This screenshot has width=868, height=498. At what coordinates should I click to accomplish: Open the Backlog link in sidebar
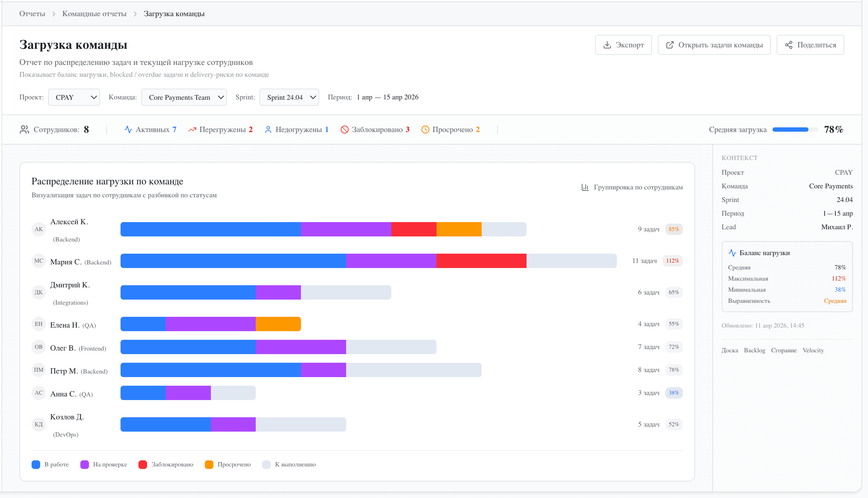click(x=754, y=350)
